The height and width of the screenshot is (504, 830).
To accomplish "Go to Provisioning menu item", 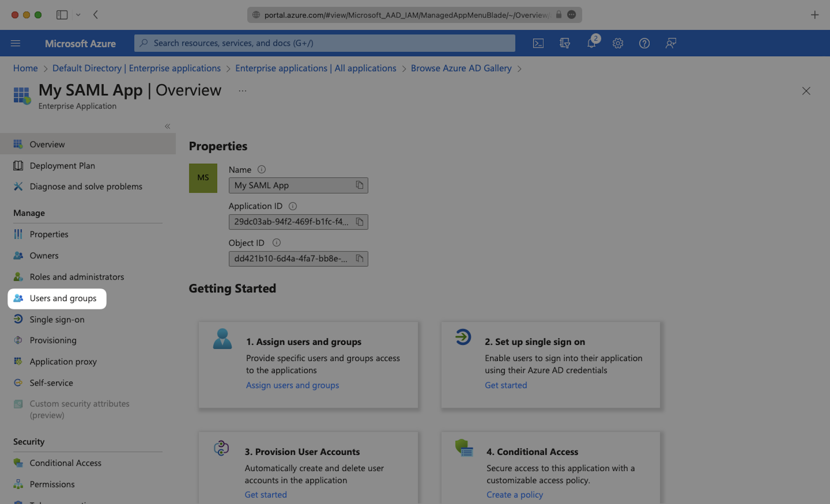I will [53, 340].
